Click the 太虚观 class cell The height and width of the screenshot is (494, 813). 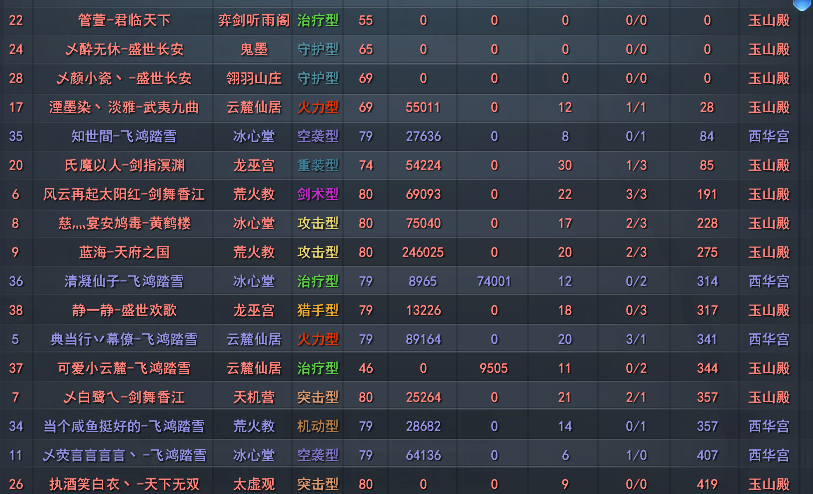[254, 485]
